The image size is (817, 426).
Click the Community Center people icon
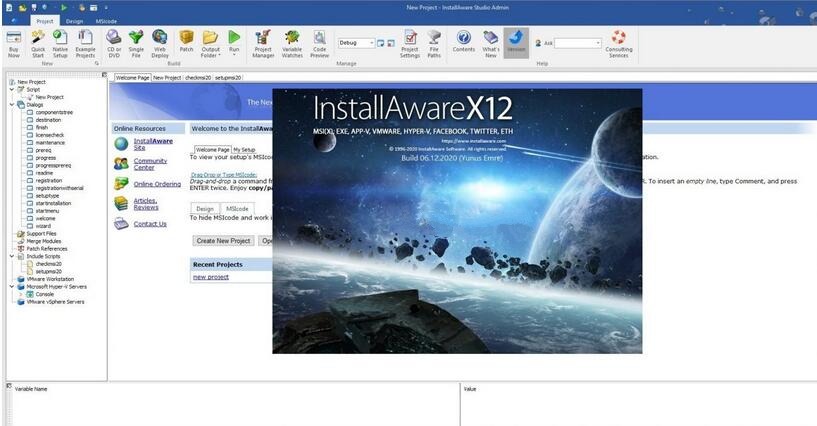121,164
